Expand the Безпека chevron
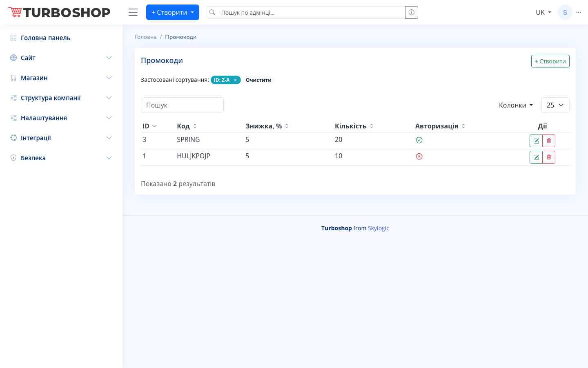This screenshot has height=368, width=588. (x=109, y=158)
